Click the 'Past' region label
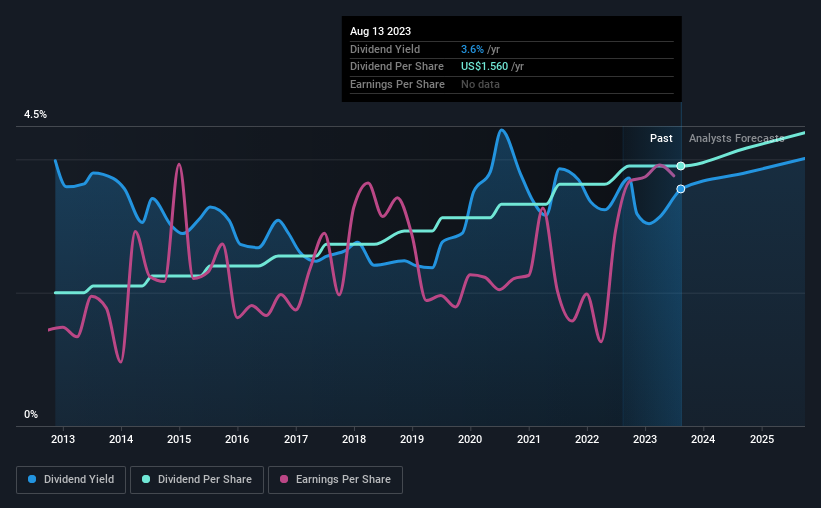 click(x=661, y=138)
